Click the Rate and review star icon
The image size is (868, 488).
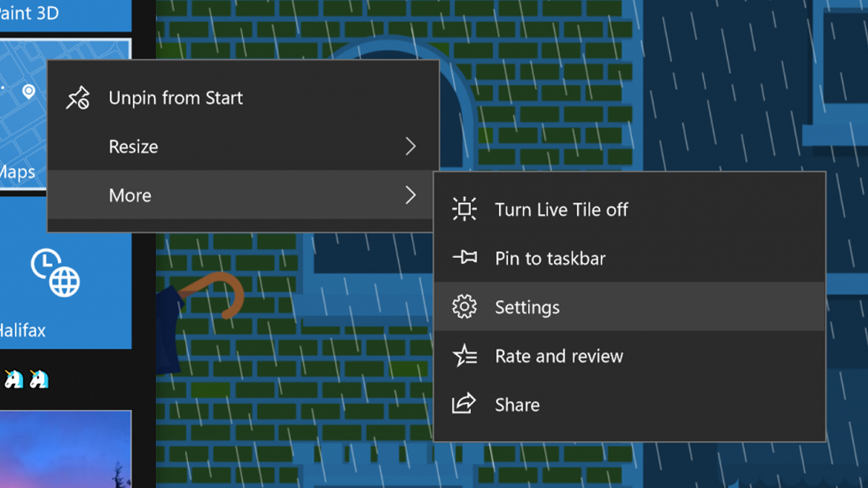(464, 356)
